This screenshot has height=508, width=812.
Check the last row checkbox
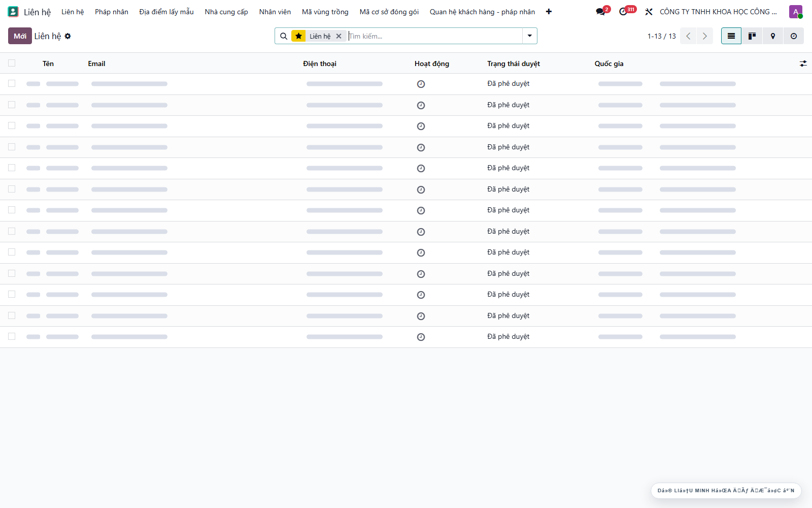(12, 336)
